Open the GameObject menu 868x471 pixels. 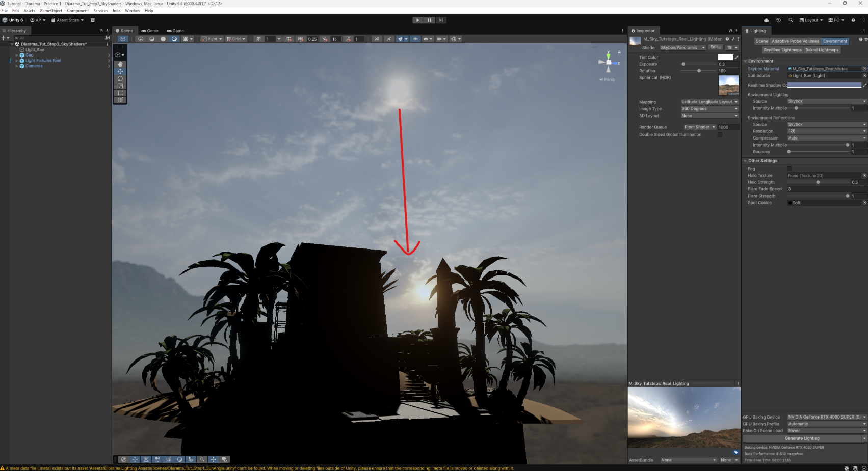click(51, 11)
